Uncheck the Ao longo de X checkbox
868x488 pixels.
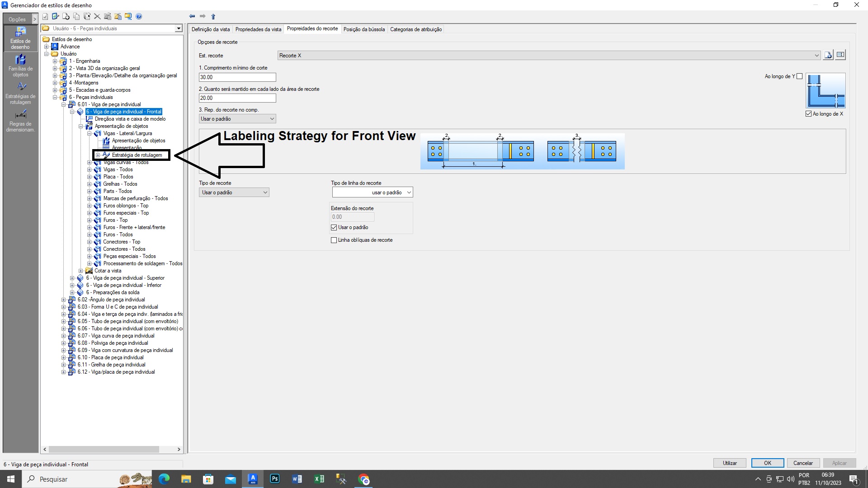point(809,113)
